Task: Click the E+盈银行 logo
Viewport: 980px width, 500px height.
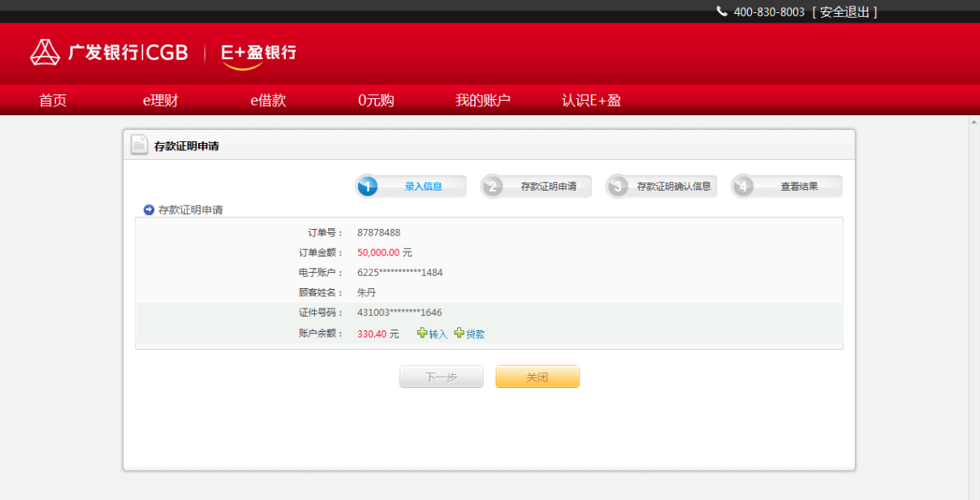Action: pos(258,54)
